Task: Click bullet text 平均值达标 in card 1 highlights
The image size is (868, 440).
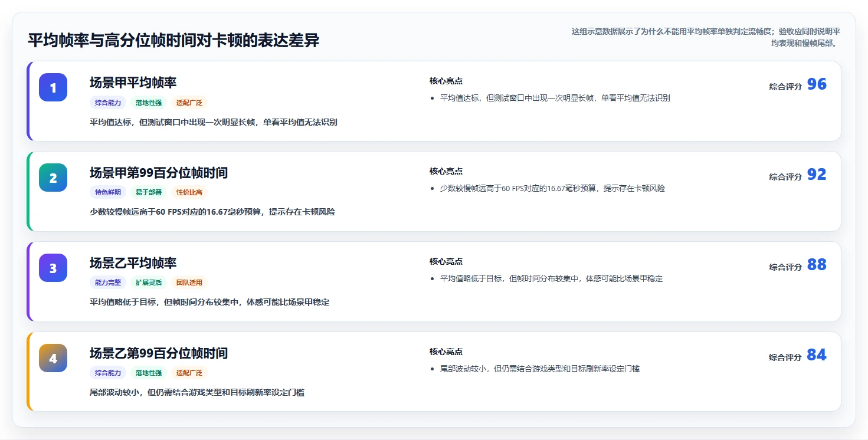Action: tap(555, 98)
